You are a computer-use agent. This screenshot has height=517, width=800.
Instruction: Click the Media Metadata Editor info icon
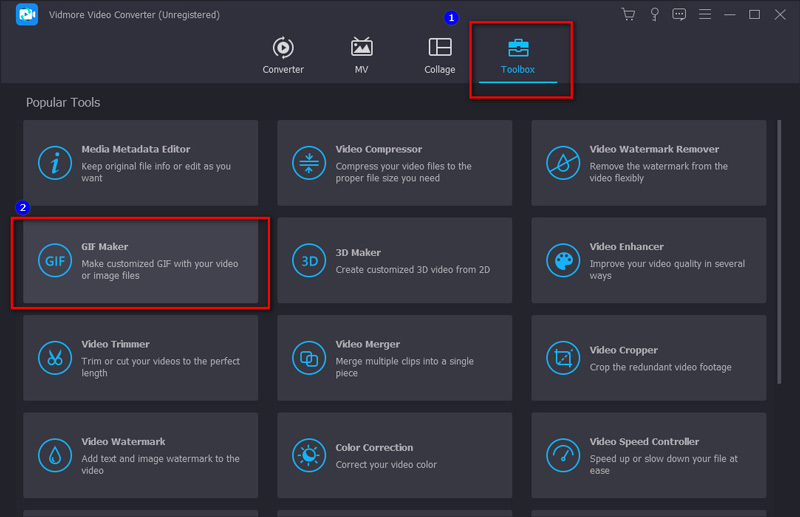pos(55,163)
